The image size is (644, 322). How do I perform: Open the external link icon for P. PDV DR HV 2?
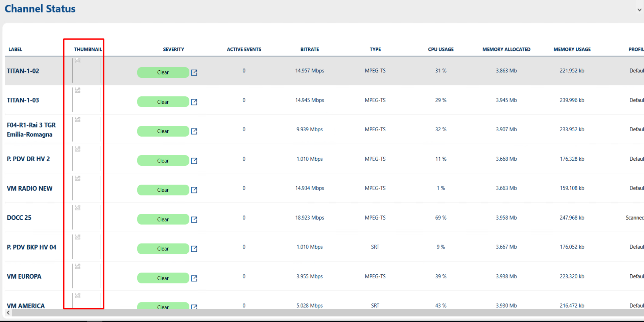[194, 161]
